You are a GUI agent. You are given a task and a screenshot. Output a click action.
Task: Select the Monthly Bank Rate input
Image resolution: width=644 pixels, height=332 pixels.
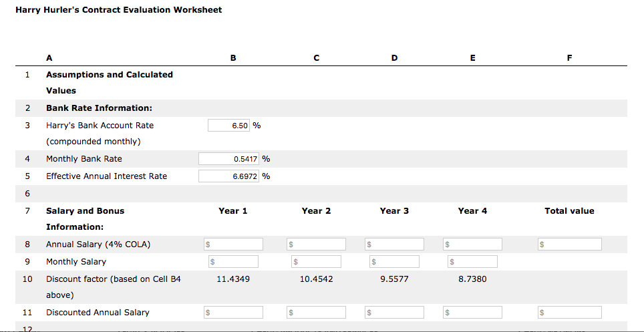[228, 158]
